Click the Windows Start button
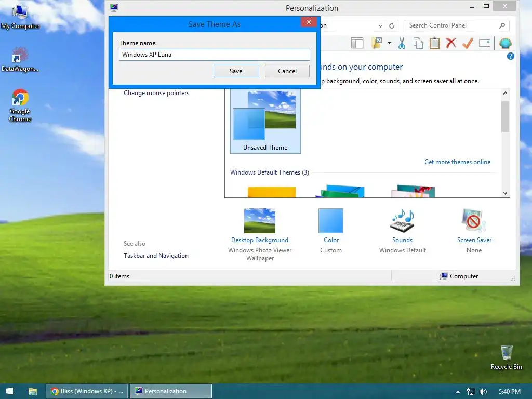 tap(9, 391)
